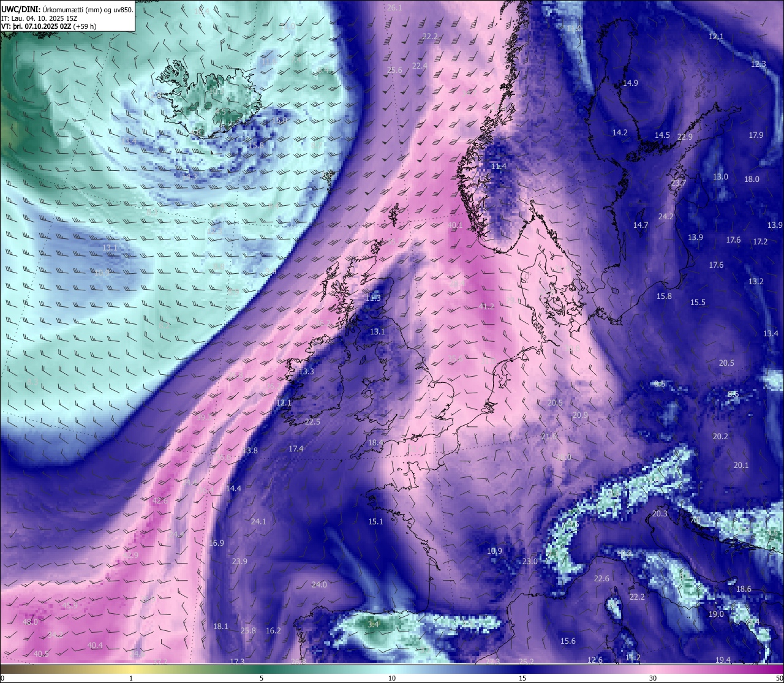This screenshot has height=683, width=784.
Task: Click the 14.9 value label
Action: tap(630, 83)
